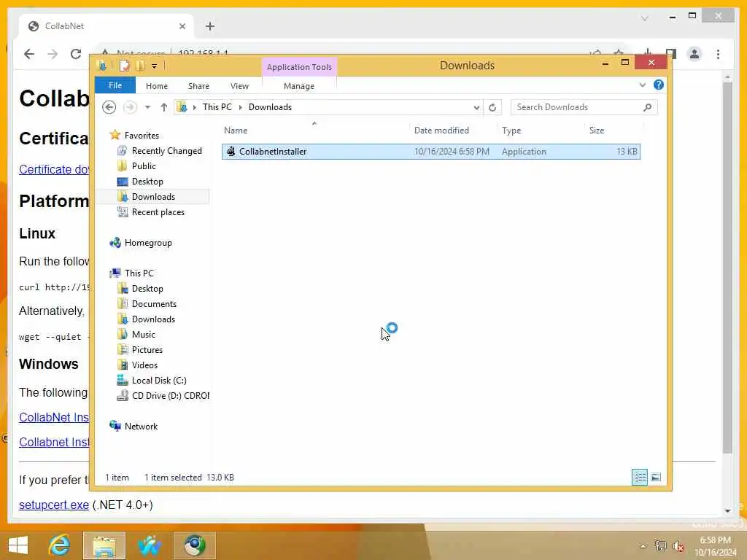The height and width of the screenshot is (560, 747).
Task: Open Recently Changed in Favorites
Action: [167, 151]
